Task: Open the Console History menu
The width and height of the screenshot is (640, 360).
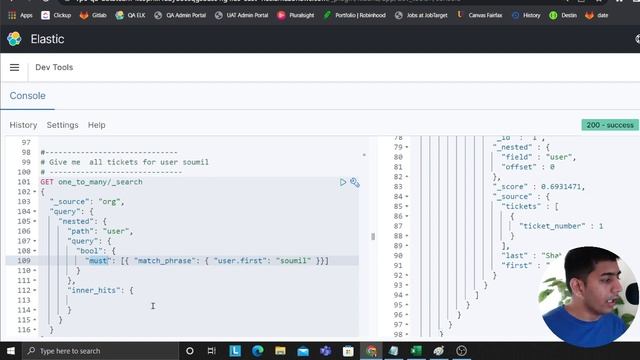Action: coord(23,125)
